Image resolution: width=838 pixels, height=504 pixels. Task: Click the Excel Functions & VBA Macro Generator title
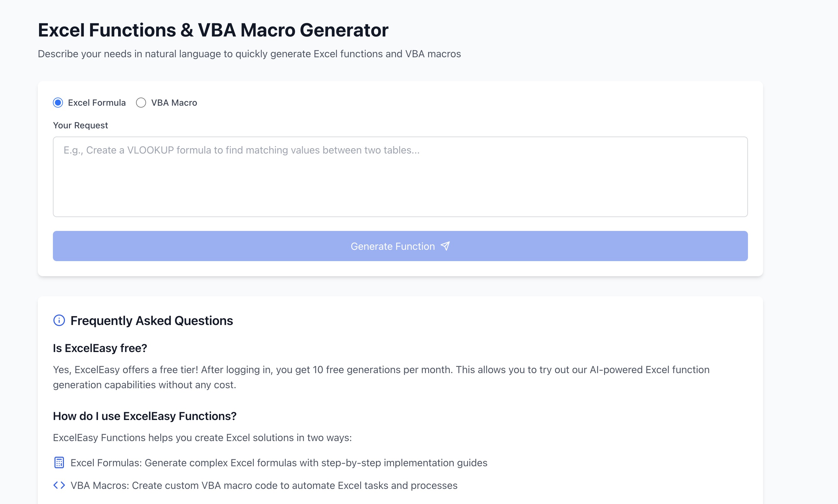click(213, 30)
